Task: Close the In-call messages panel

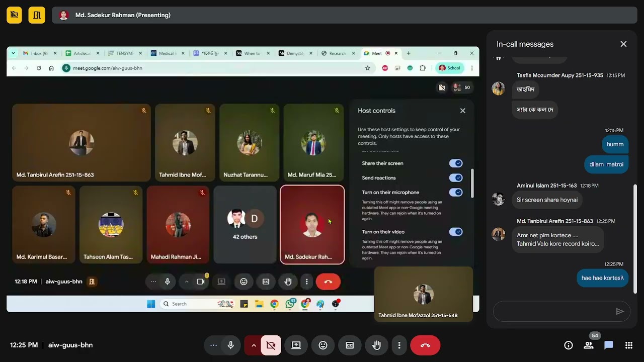Action: (623, 44)
